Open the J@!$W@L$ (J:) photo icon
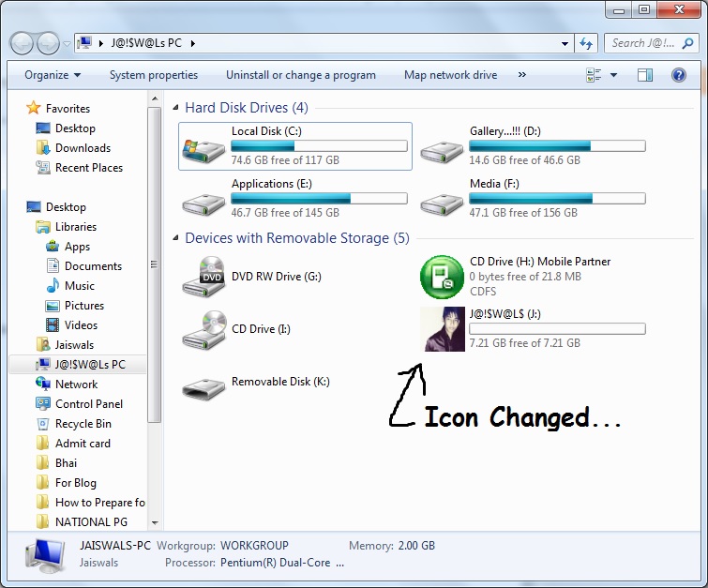This screenshot has height=588, width=708. tap(443, 329)
